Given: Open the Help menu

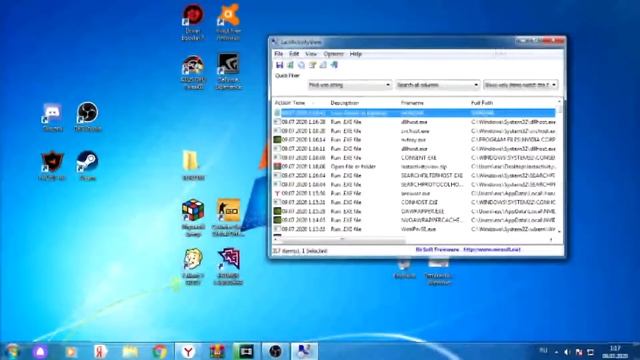Looking at the screenshot, I should click(x=356, y=54).
